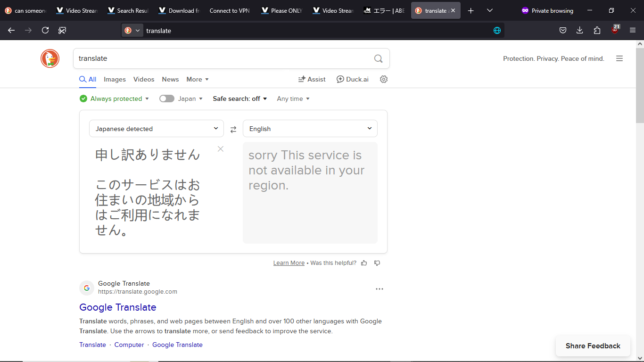Click the thumbs down feedback icon

377,263
